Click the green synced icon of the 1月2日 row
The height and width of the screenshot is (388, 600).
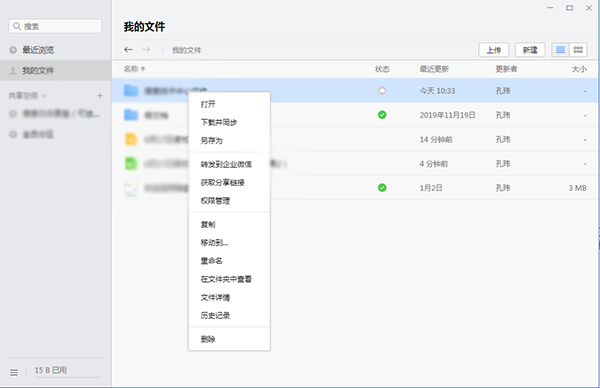point(382,187)
